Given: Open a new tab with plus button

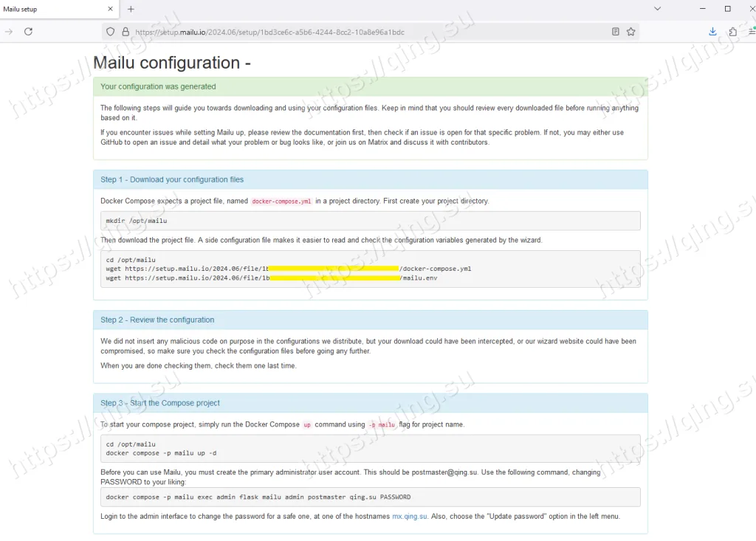Looking at the screenshot, I should [x=131, y=9].
